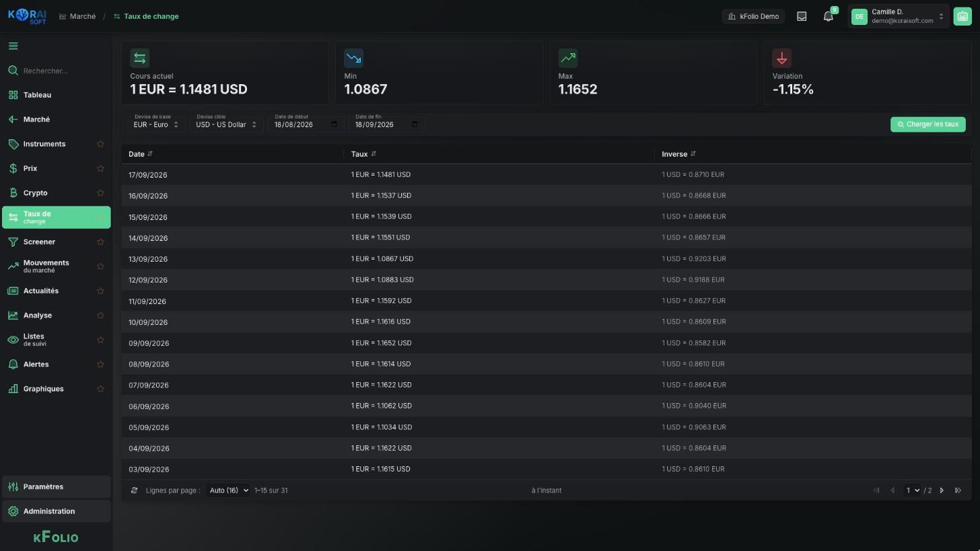Sort table by Date column
The image size is (980, 551).
click(x=141, y=154)
